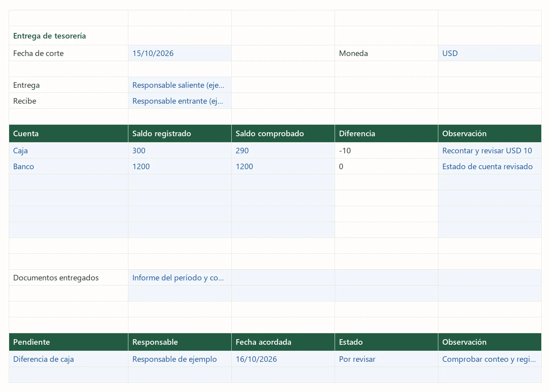
Task: Select the 'Estado' column header
Action: click(x=386, y=342)
